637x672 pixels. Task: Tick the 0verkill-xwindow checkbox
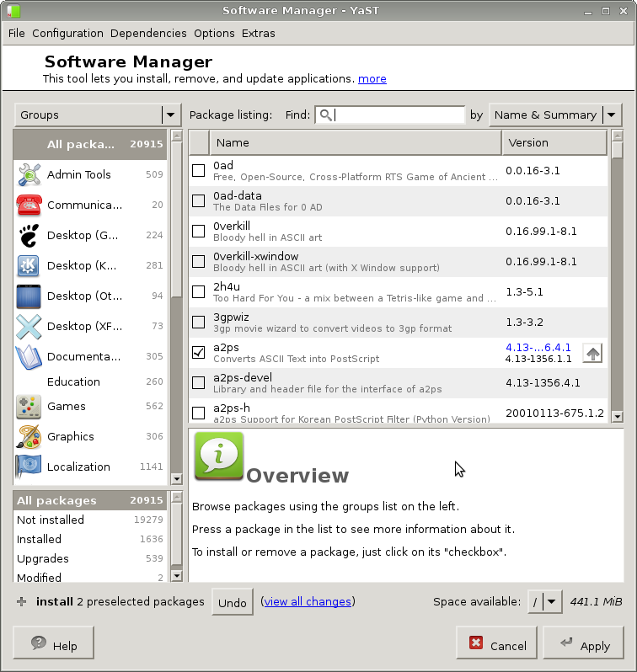[199, 261]
